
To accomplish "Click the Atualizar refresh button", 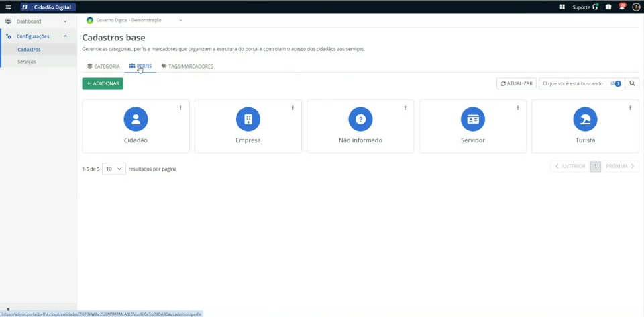I will click(x=517, y=83).
